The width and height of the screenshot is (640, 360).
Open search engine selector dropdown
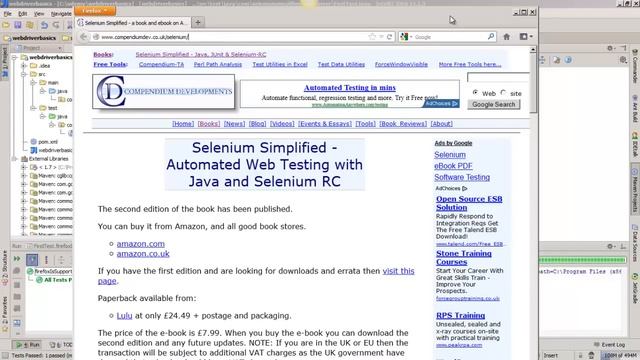(406, 37)
